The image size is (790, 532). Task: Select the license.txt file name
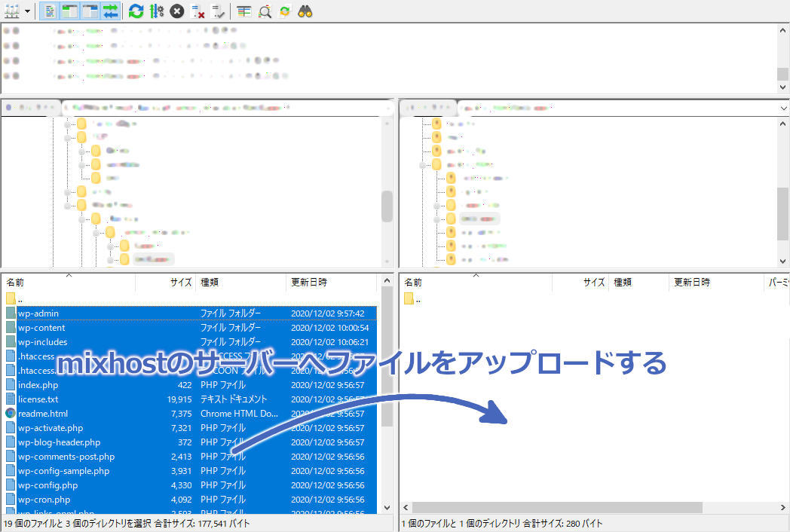pyautogui.click(x=38, y=399)
